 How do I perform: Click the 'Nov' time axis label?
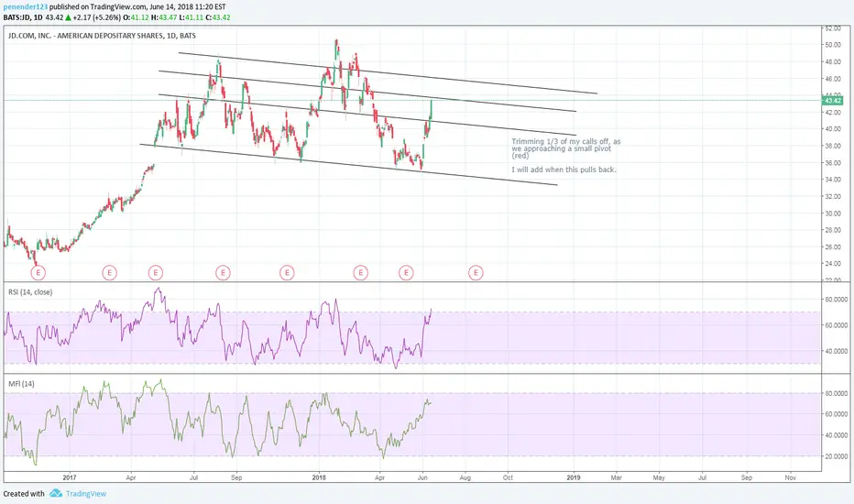tap(790, 477)
